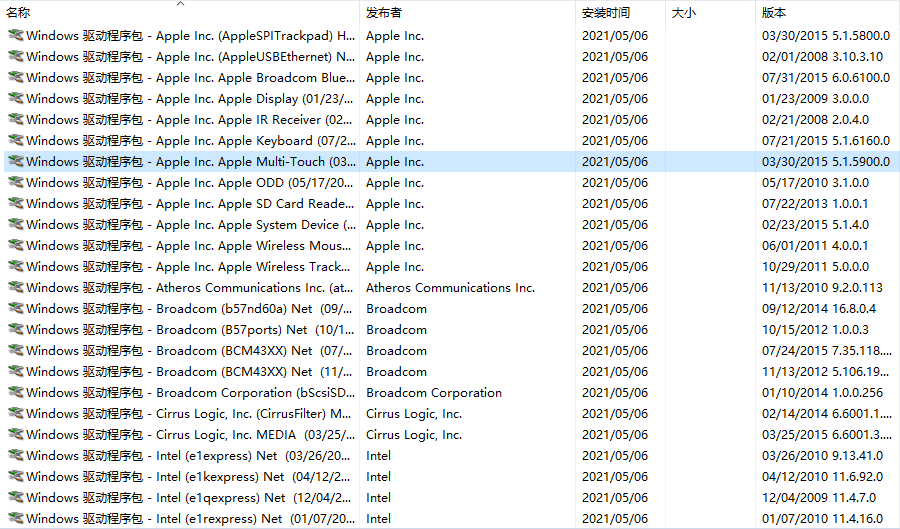Click the Apple Broadcom Bluetooth driver icon
Screen dimensions: 900x529
coord(16,77)
